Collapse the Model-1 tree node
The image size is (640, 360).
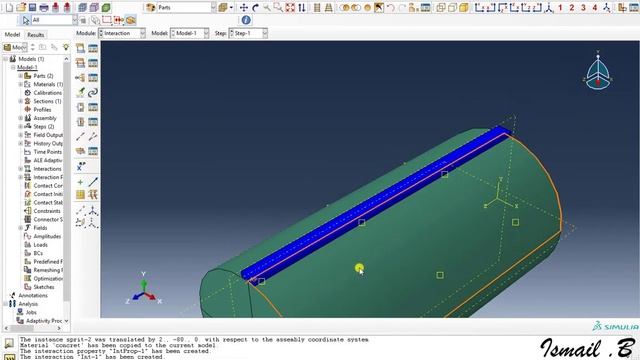(x=13, y=67)
